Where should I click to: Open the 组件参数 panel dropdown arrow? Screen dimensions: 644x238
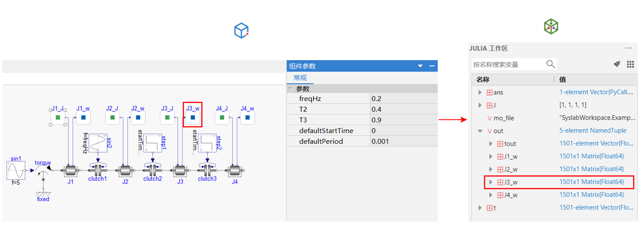click(x=420, y=66)
